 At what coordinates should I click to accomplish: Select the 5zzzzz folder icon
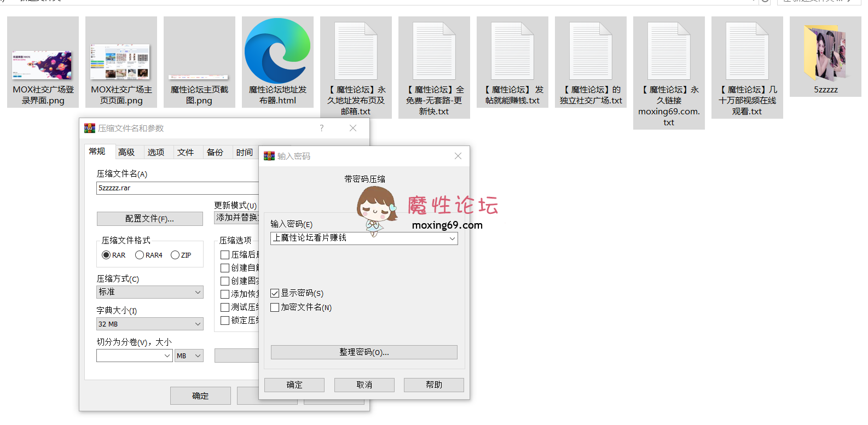(825, 53)
